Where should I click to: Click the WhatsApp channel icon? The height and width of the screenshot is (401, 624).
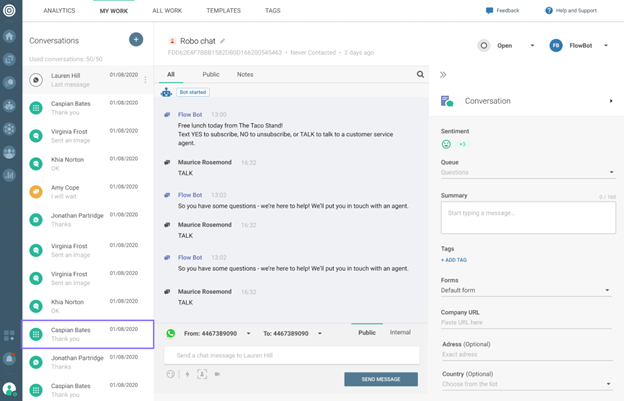click(171, 333)
